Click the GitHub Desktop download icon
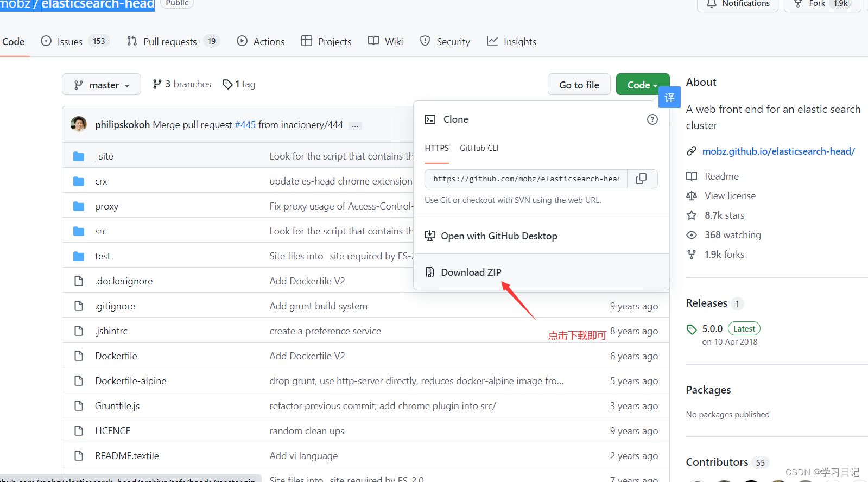 point(430,236)
